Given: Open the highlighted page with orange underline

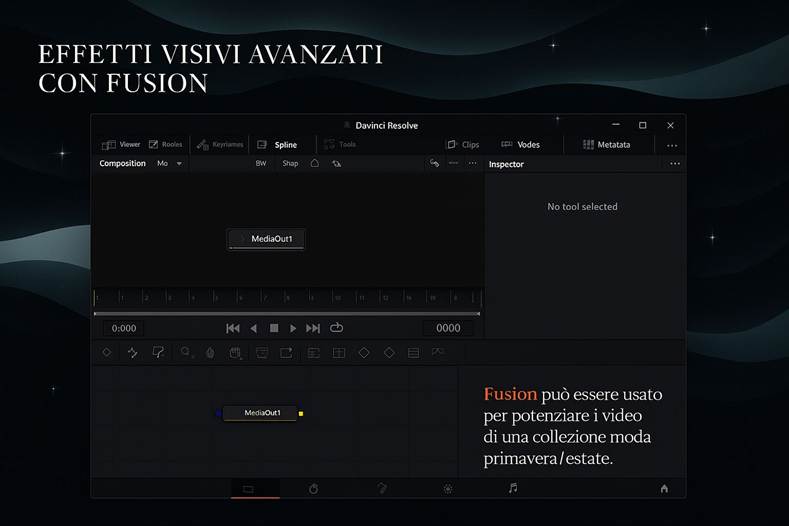Looking at the screenshot, I should [x=255, y=489].
